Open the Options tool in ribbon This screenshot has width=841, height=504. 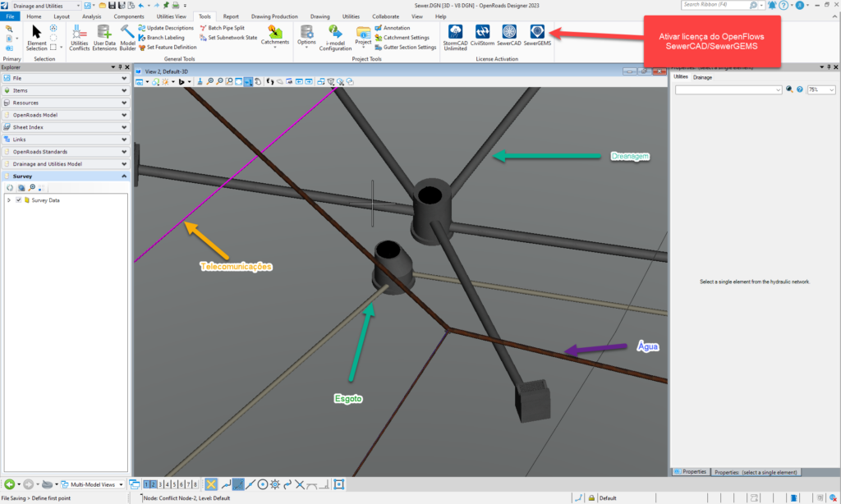(x=307, y=36)
